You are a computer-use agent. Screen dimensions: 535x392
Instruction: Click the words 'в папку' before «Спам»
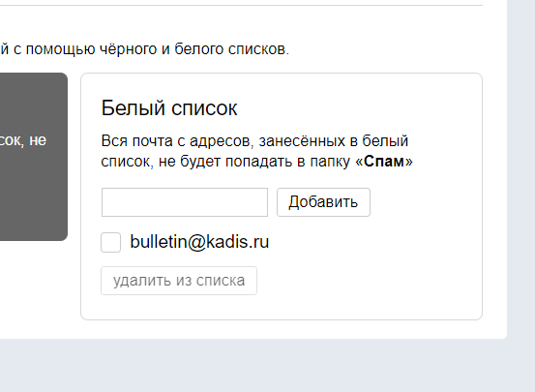click(x=324, y=162)
